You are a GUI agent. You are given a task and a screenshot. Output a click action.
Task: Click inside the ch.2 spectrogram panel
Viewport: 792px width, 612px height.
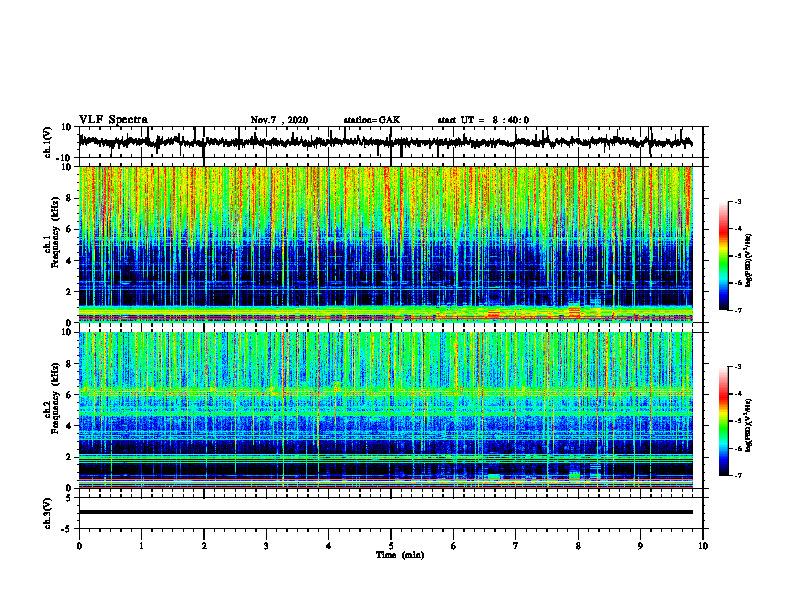(x=385, y=410)
